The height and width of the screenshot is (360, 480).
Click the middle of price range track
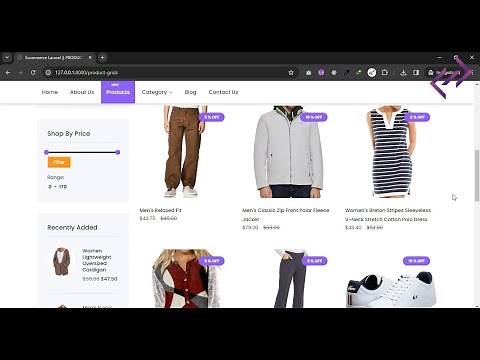click(x=82, y=152)
